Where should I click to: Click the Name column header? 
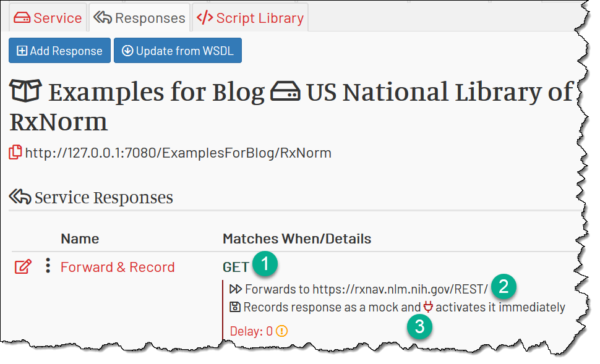(x=80, y=239)
